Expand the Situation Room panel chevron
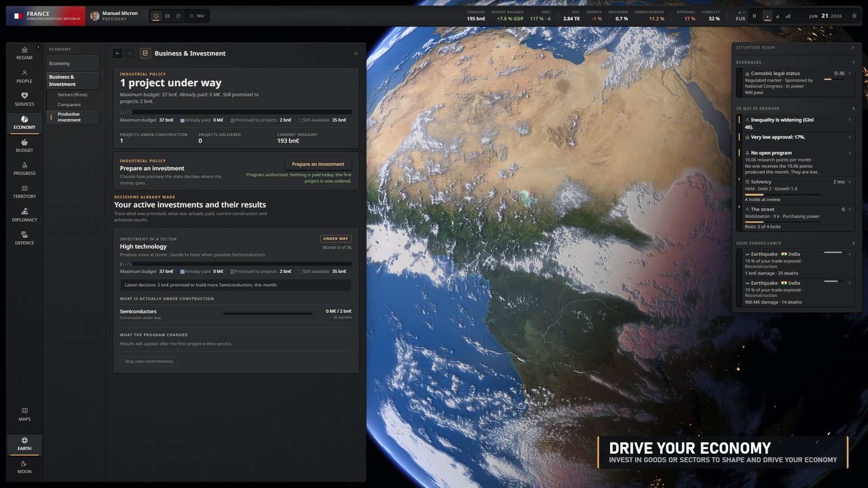Screen dimensions: 868x488 coord(853,47)
